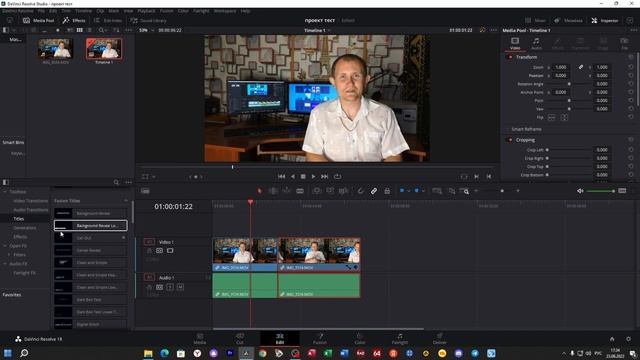Screen dimensions: 640x360
Task: Toggle timeline Snapping magnet icon
Action: [x=360, y=191]
